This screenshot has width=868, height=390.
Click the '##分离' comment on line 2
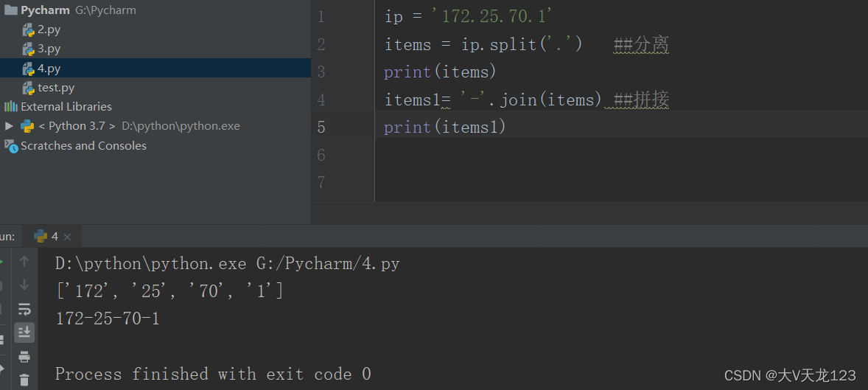[x=641, y=44]
